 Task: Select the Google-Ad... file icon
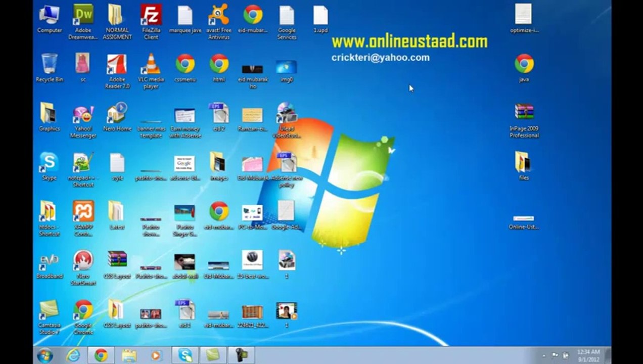[287, 215]
